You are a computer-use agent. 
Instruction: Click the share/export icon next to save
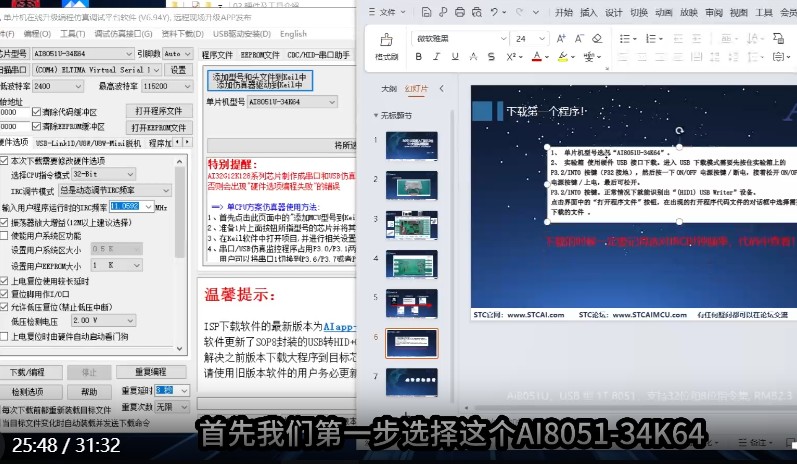[x=443, y=12]
